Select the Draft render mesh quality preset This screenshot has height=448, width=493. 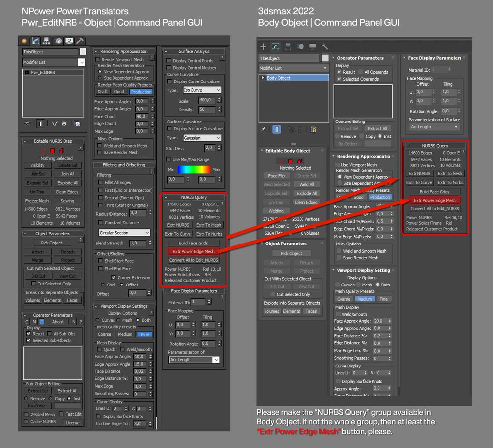[103, 92]
